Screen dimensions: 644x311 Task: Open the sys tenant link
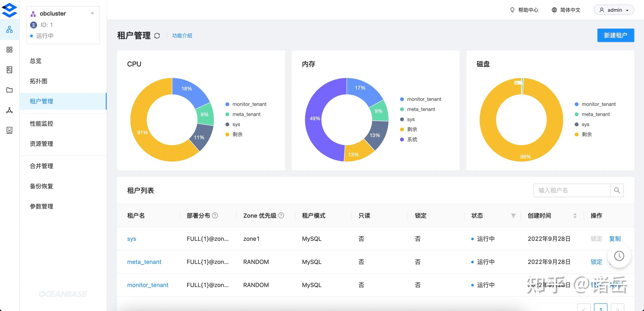coord(131,239)
